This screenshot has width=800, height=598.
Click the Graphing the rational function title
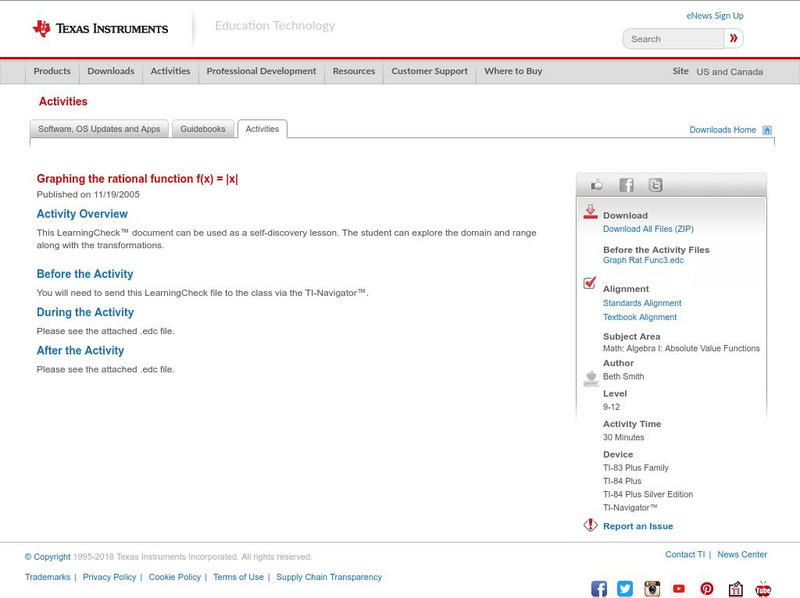point(137,179)
